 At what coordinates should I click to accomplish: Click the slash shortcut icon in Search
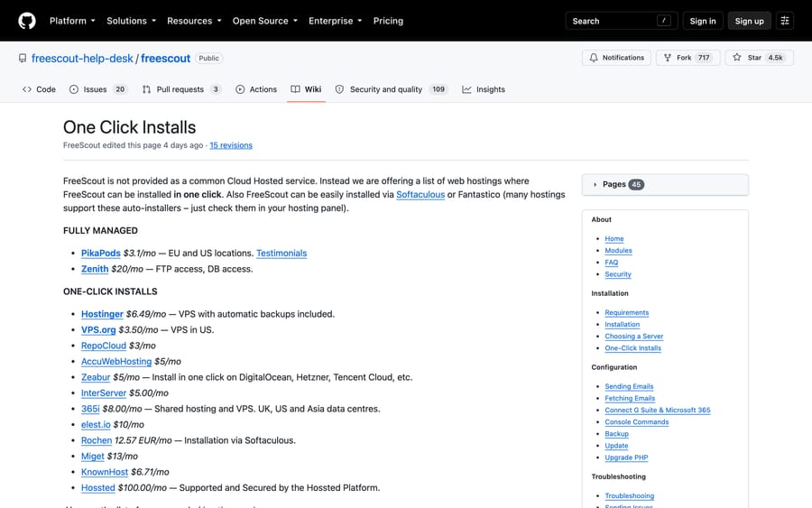point(663,21)
